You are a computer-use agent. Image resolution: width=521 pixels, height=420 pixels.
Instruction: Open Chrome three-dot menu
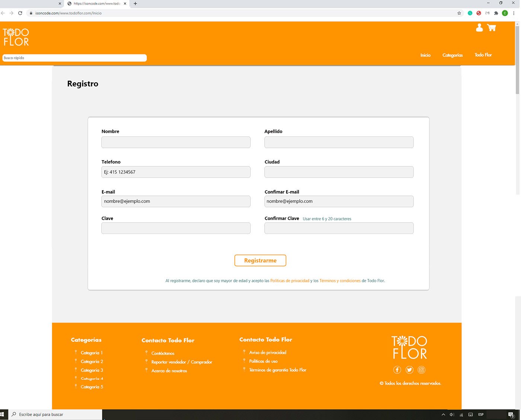click(514, 13)
